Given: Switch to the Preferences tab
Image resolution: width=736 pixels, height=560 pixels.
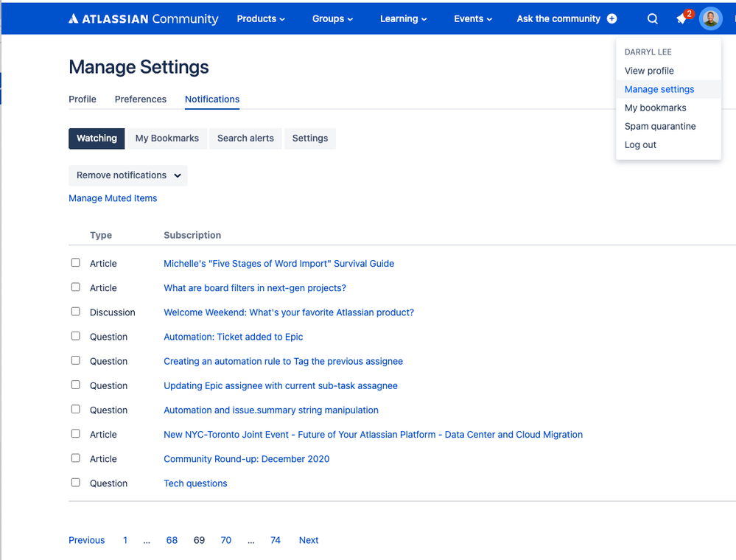Looking at the screenshot, I should point(140,99).
